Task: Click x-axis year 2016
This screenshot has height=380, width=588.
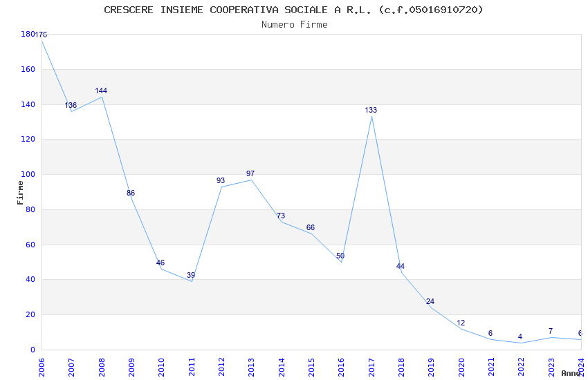Action: point(342,368)
